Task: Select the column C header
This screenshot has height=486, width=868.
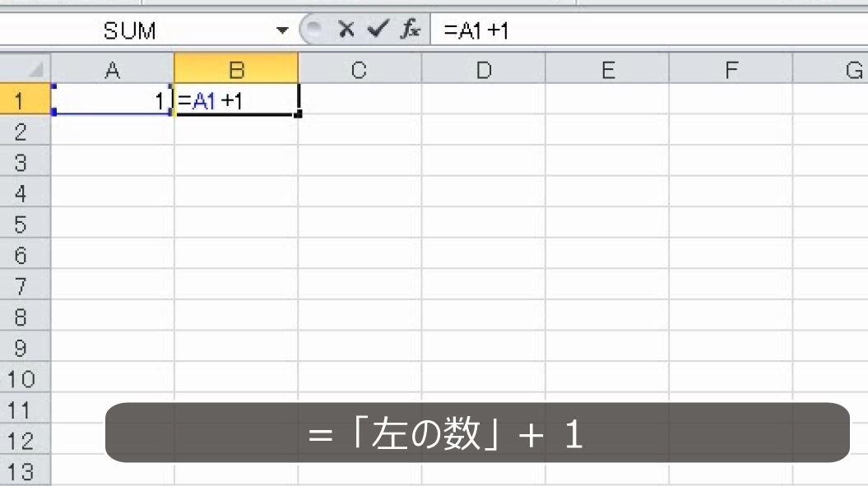Action: 359,68
